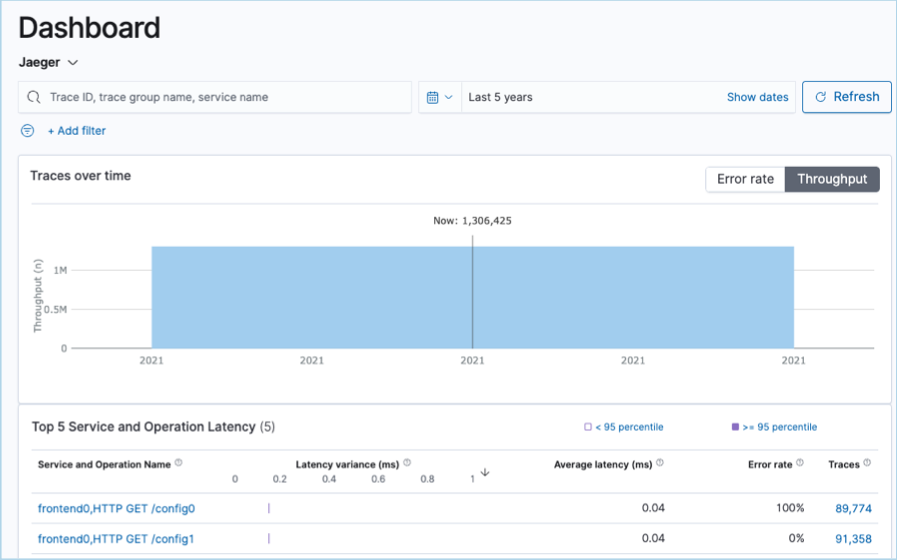Click info icon next to Latency variance
Image resolution: width=897 pixels, height=560 pixels.
coord(407,463)
